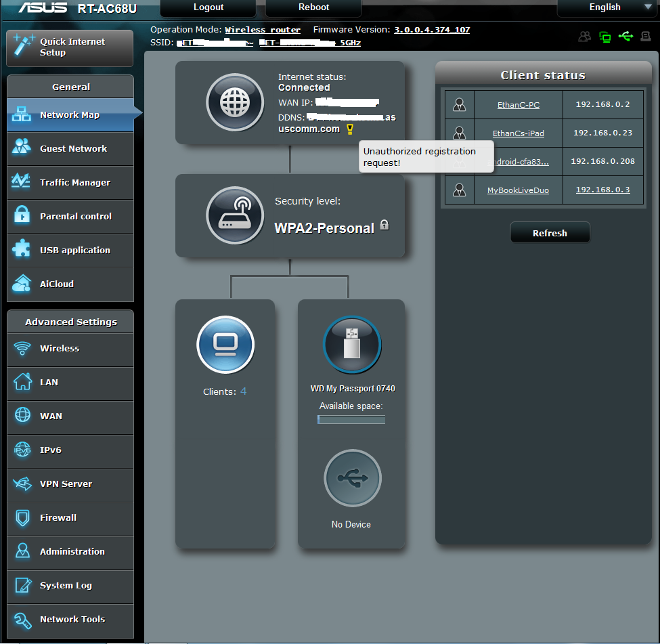Click the Clients count number 4
660x644 pixels.
click(243, 391)
